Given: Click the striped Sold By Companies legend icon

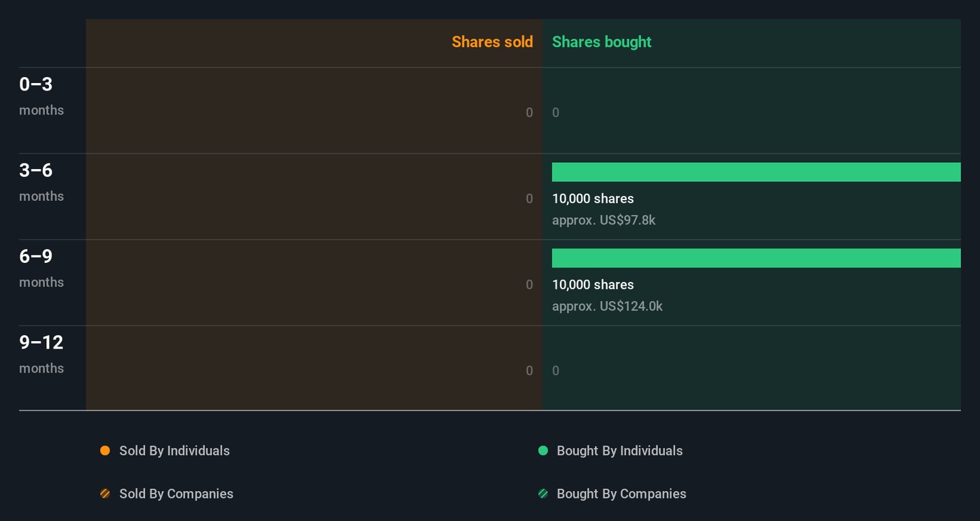Looking at the screenshot, I should tap(105, 494).
